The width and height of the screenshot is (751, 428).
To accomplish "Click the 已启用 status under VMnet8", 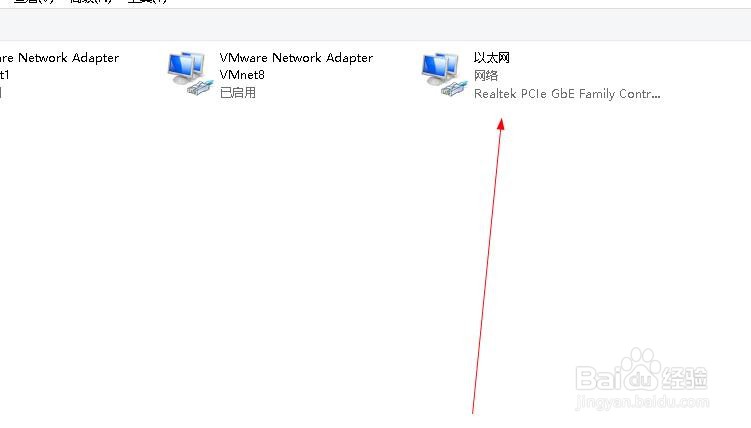I will click(238, 92).
